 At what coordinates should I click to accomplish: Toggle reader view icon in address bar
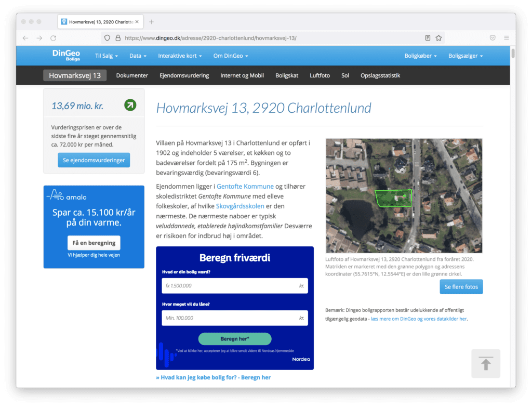[x=428, y=38]
